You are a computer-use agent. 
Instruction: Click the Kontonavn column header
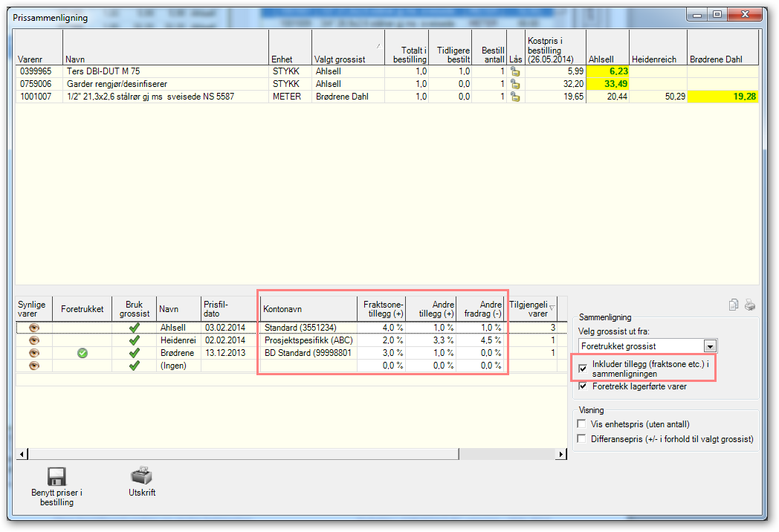pyautogui.click(x=308, y=309)
